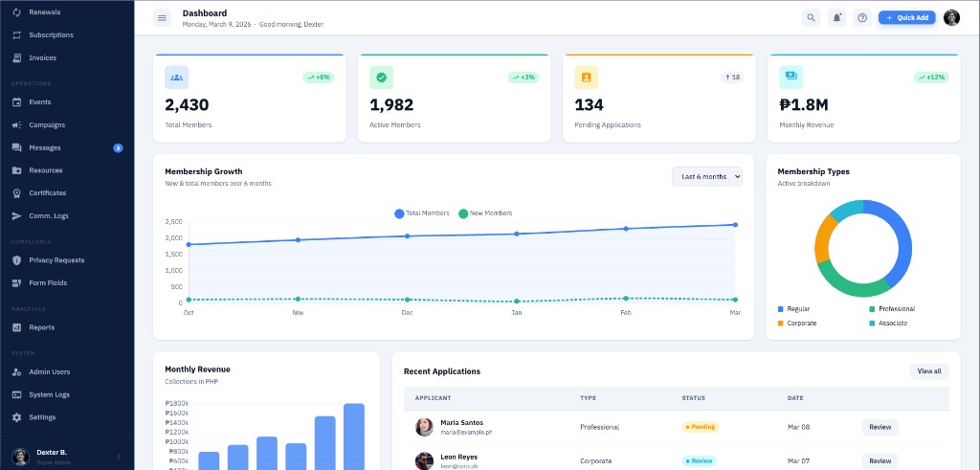Click the Campaigns megaphone icon
Screen dimensions: 980x470
click(17, 125)
